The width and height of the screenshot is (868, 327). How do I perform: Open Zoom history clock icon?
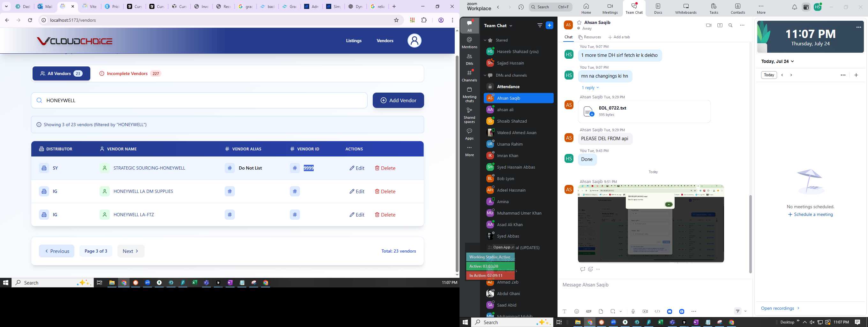[521, 7]
